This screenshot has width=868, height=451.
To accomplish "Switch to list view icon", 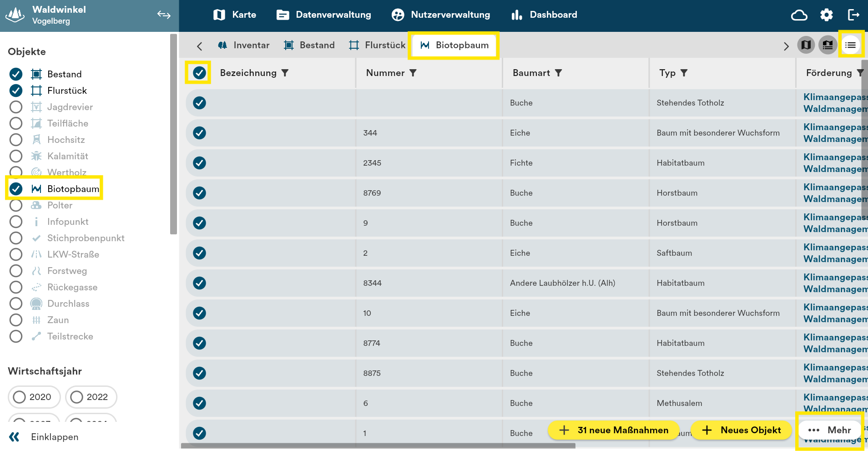I will coord(850,45).
